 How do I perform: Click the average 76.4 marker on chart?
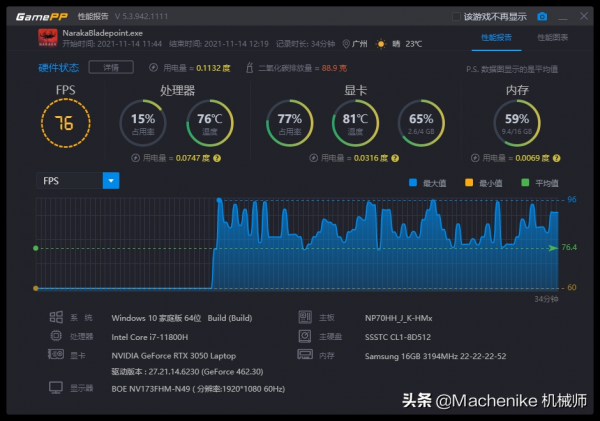566,247
